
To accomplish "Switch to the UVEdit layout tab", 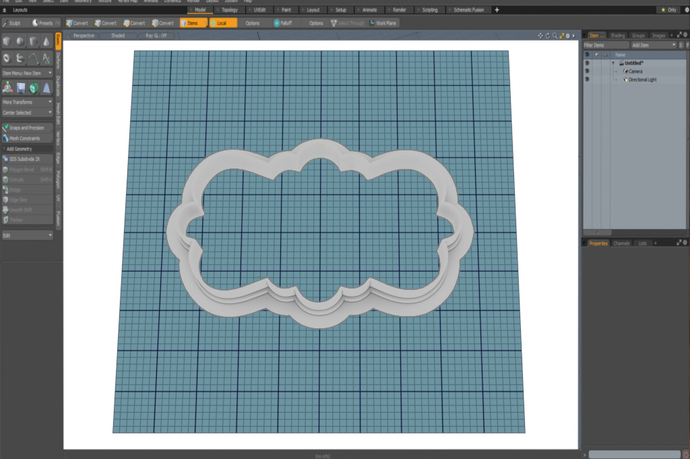I will point(259,10).
